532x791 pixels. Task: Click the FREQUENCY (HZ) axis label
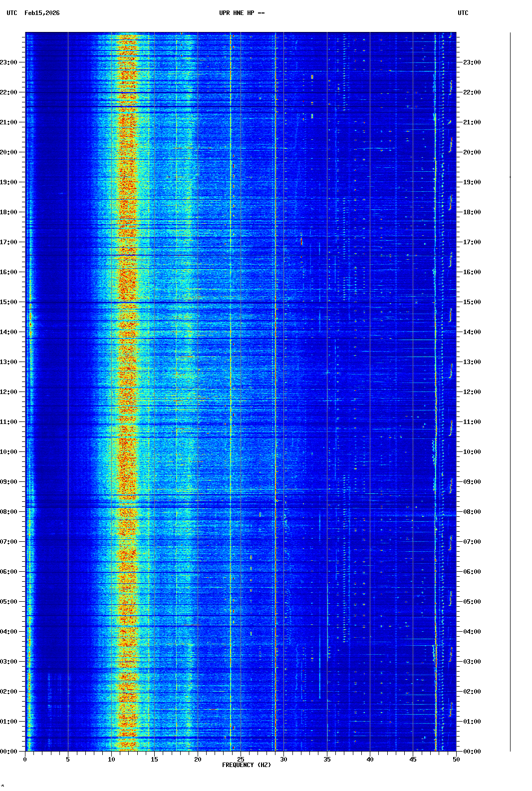pyautogui.click(x=246, y=765)
